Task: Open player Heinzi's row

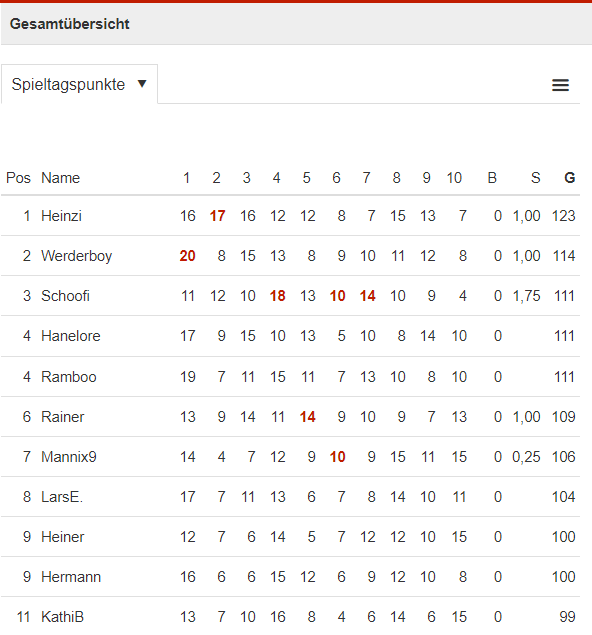Action: (x=290, y=216)
